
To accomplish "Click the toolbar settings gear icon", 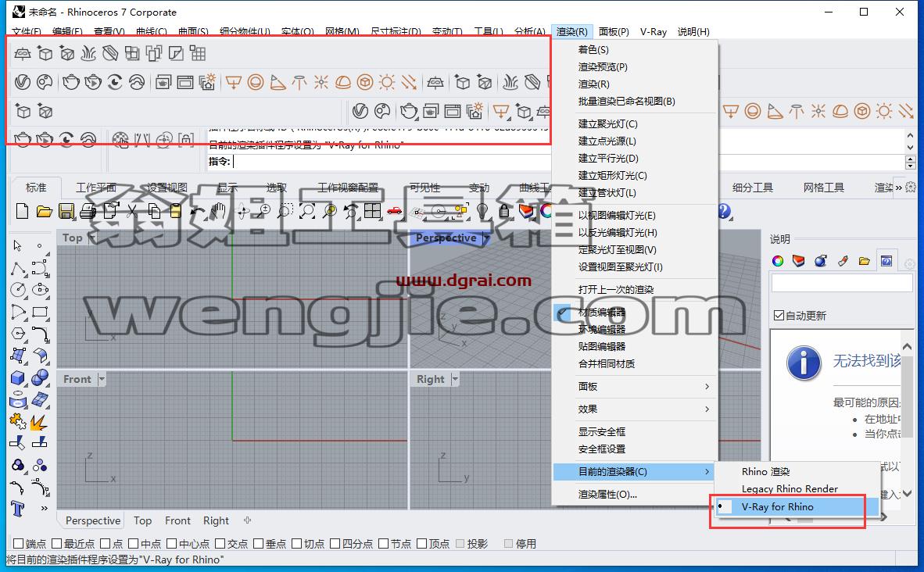I will click(x=911, y=188).
